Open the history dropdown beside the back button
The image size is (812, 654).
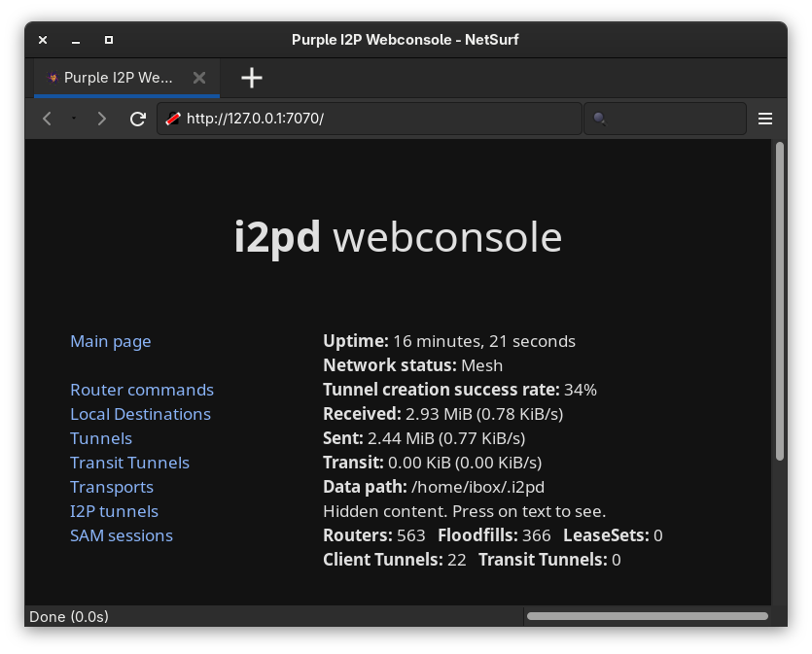coord(73,119)
